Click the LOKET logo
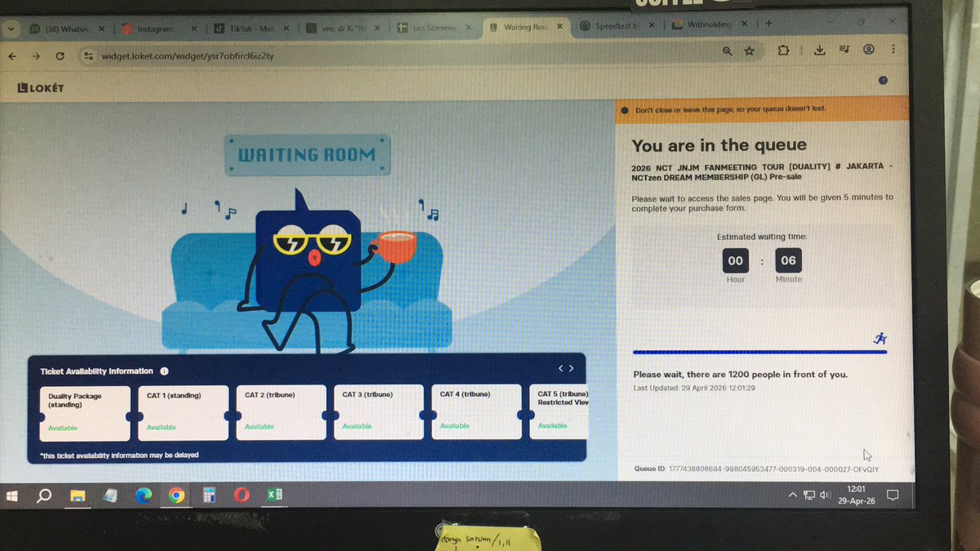980x551 pixels. coord(40,87)
